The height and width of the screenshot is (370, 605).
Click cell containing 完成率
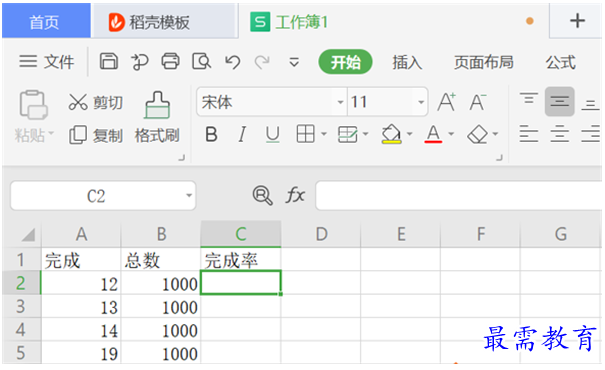241,260
